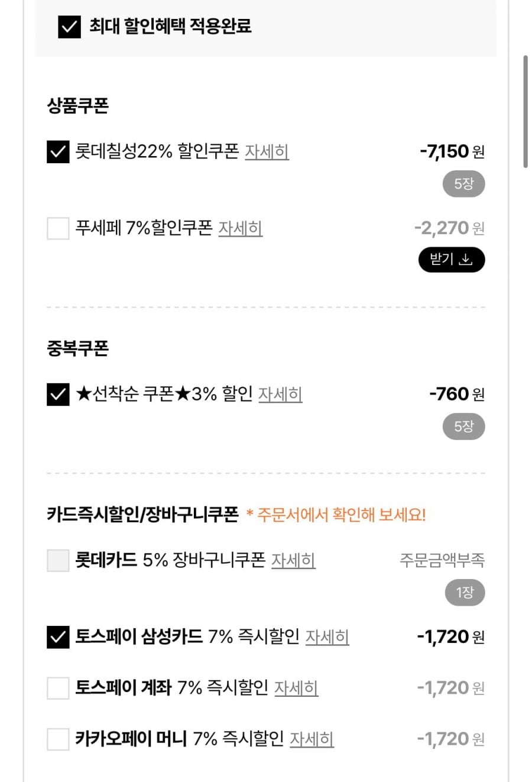Uncheck 롯데칠성22% 할인쿠폰 checkbox
Screen dimensions: 532x782
point(58,152)
